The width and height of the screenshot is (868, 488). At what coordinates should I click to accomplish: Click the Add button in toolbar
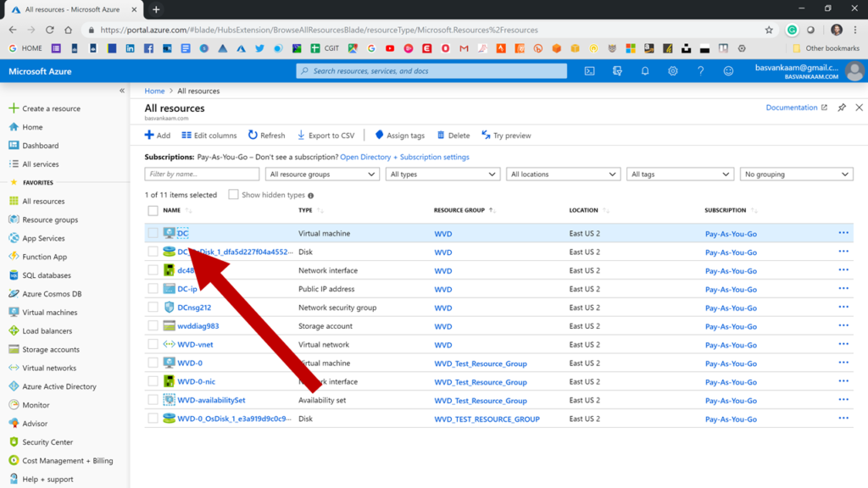tap(158, 136)
